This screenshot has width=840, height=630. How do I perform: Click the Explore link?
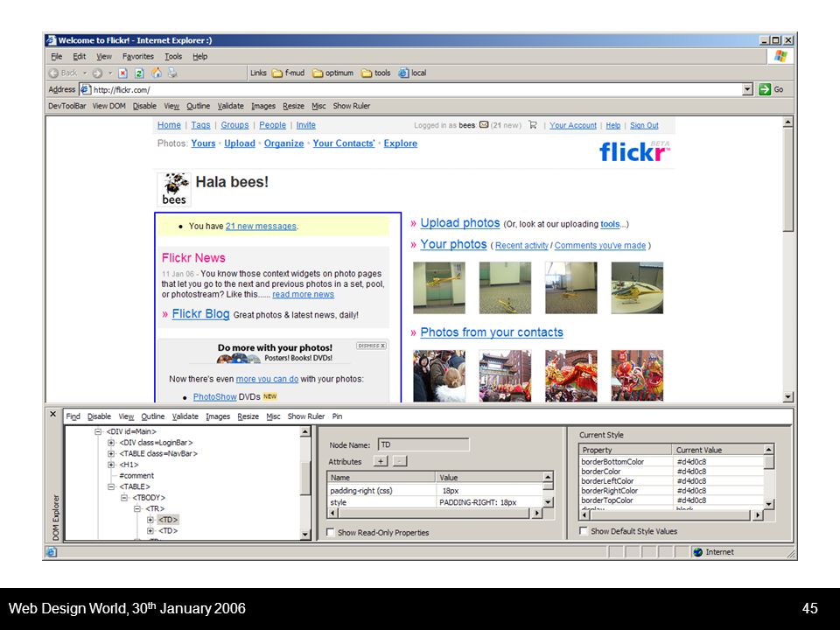(x=400, y=143)
